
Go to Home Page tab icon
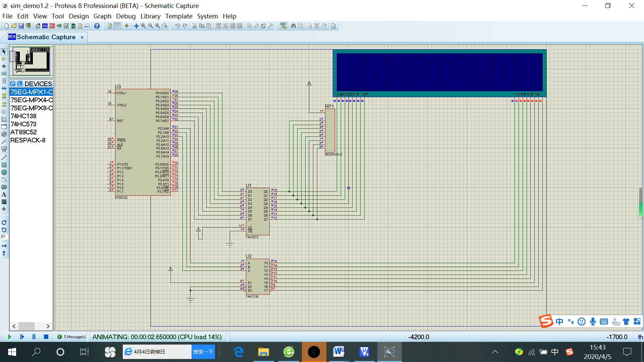(x=38, y=26)
